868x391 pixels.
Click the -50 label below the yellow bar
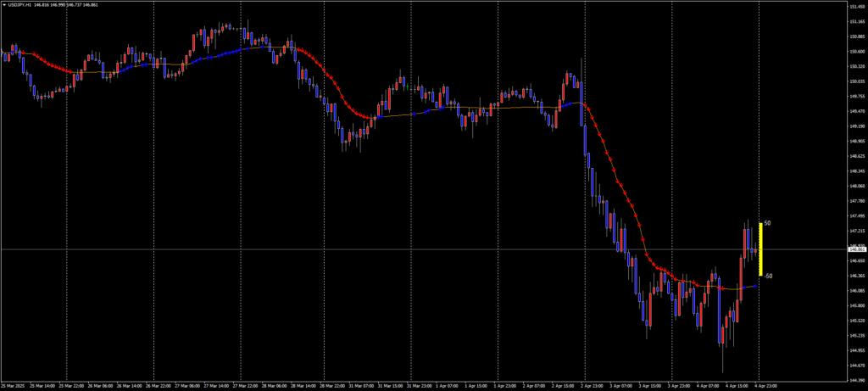(767, 276)
